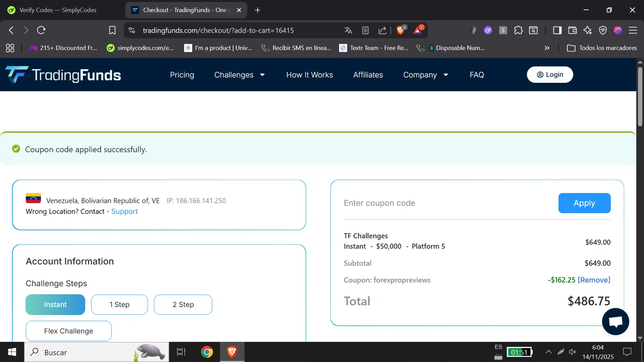644x362 pixels.
Task: Open the translate page icon
Action: pos(348,30)
